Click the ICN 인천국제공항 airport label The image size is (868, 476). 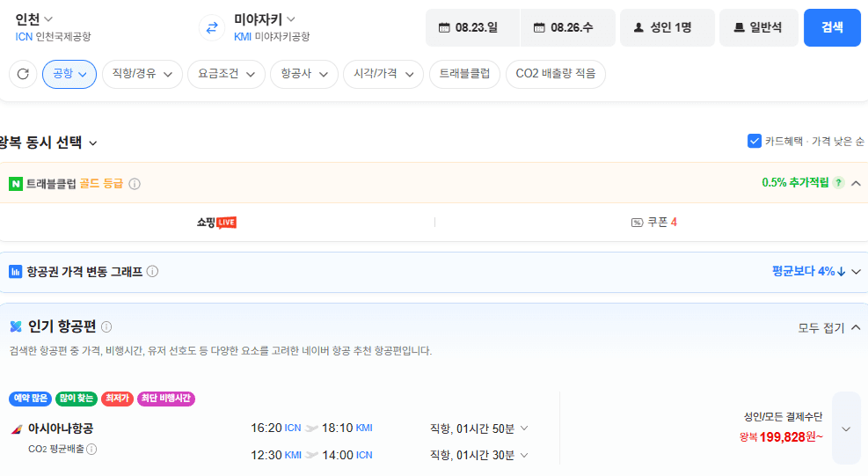tap(53, 37)
